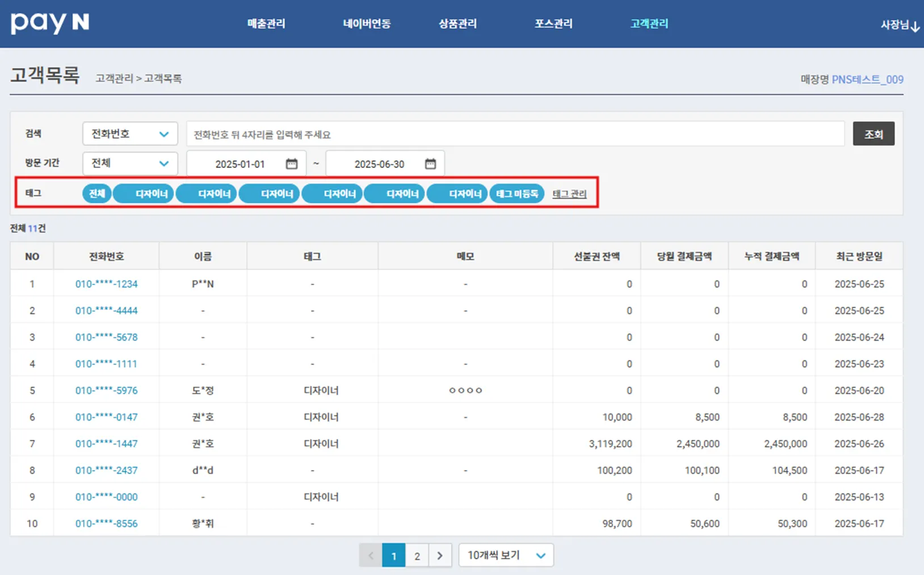
Task: Click the 누적 결제금액 column header
Action: tap(772, 257)
